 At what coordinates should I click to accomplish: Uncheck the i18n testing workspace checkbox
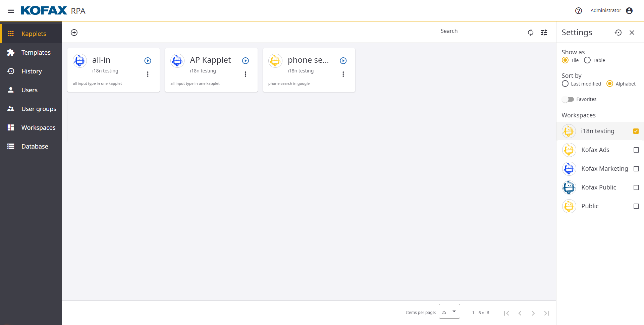(636, 131)
